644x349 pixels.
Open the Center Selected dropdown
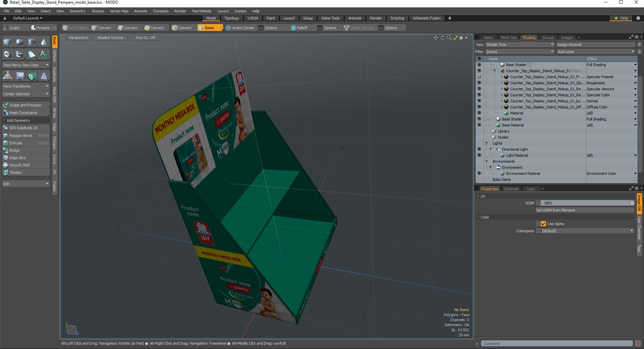click(x=26, y=94)
